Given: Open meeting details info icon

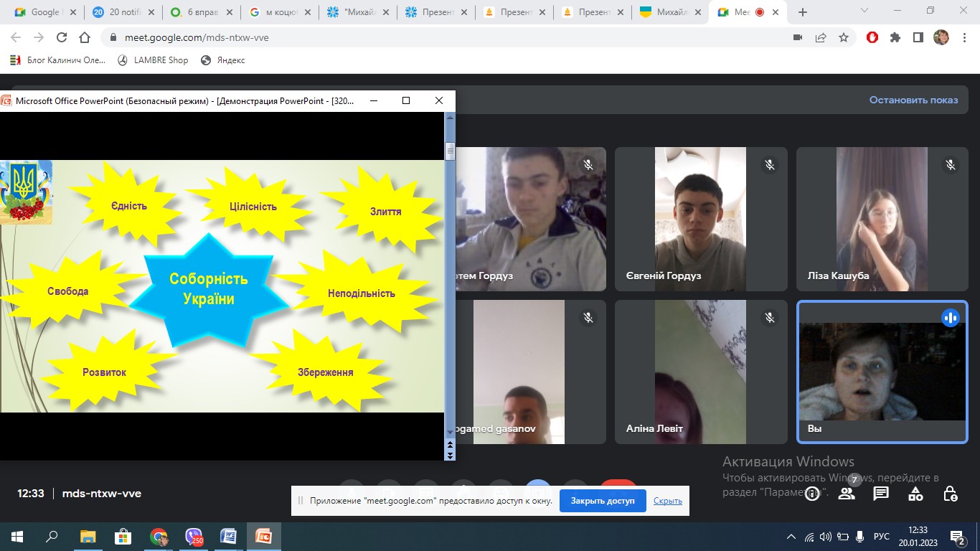Looking at the screenshot, I should tap(812, 494).
